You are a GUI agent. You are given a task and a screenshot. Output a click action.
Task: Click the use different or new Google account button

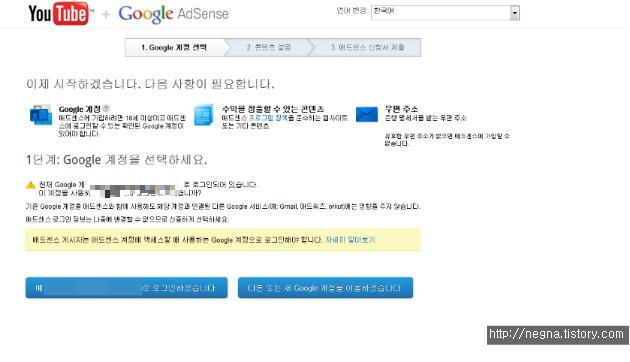click(325, 288)
